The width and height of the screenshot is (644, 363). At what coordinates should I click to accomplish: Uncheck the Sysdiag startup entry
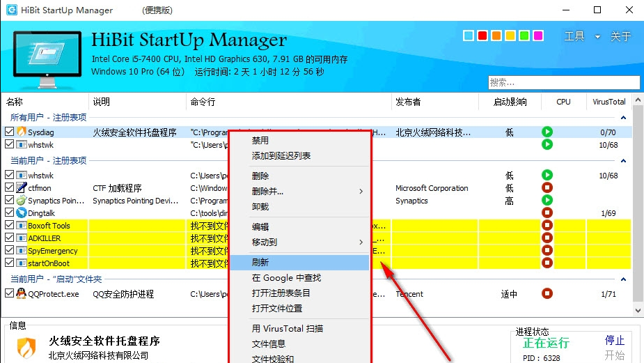(10, 132)
